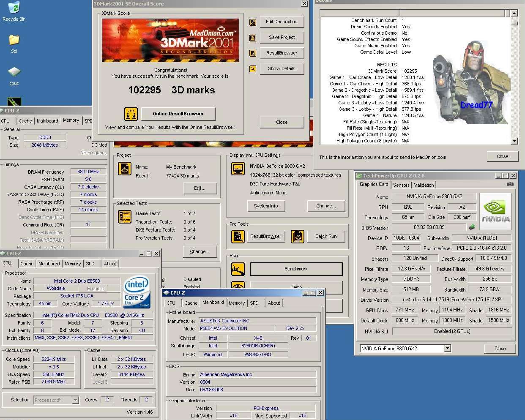The height and width of the screenshot is (420, 525).
Task: Click the Core Voltage value 1.776 V
Action: point(106,304)
